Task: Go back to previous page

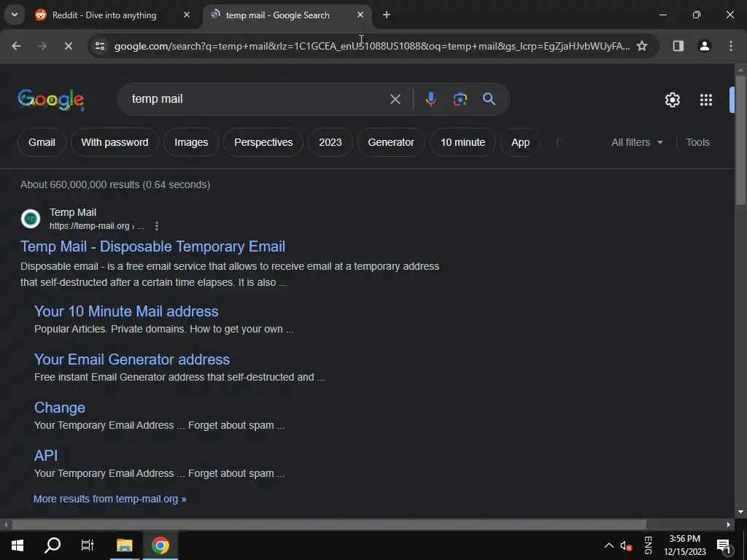Action: point(16,46)
